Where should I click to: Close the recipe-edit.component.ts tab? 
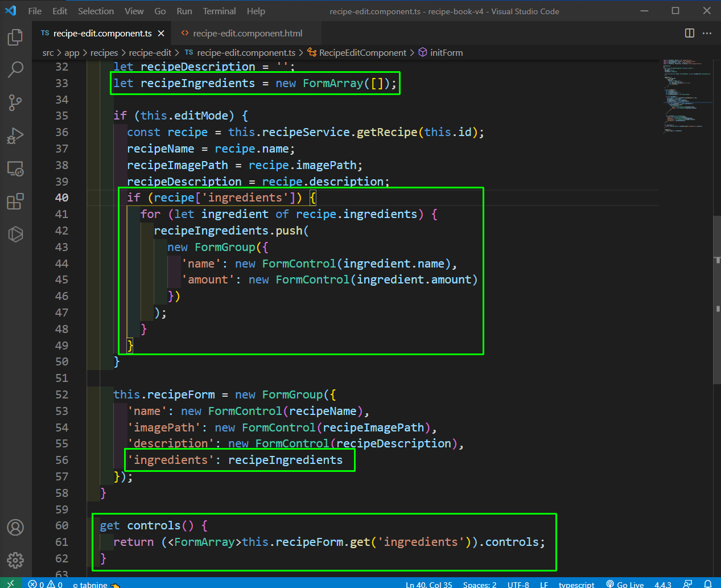pos(161,34)
